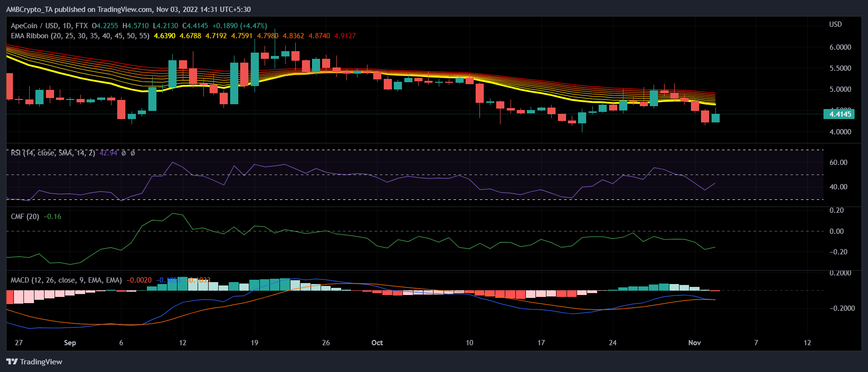
Task: Click the EMA value 4.6390
Action: point(165,36)
